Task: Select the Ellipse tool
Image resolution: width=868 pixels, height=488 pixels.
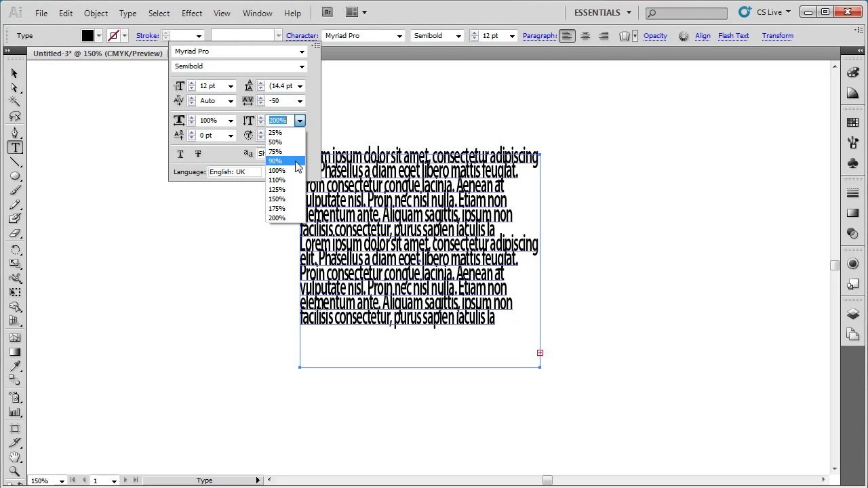Action: point(14,176)
